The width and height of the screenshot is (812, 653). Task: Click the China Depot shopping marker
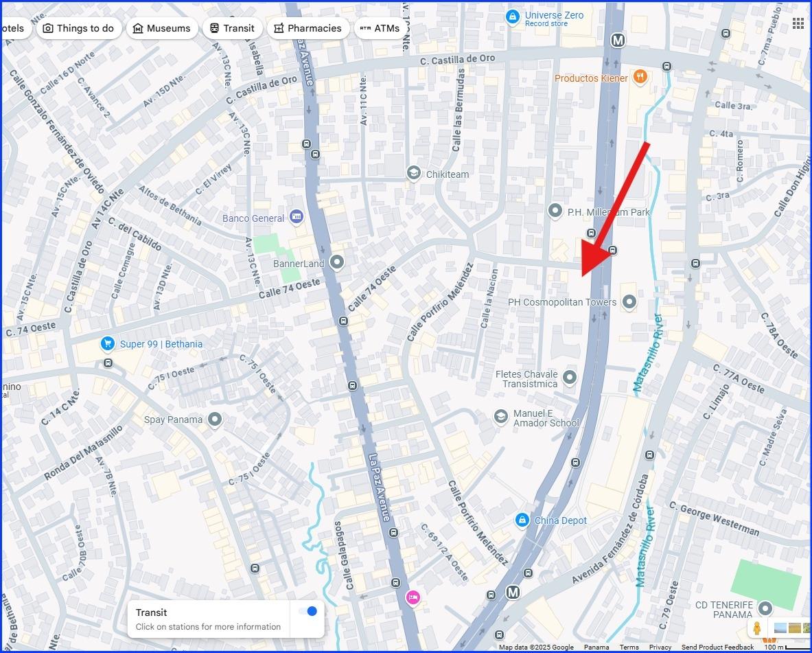click(522, 519)
